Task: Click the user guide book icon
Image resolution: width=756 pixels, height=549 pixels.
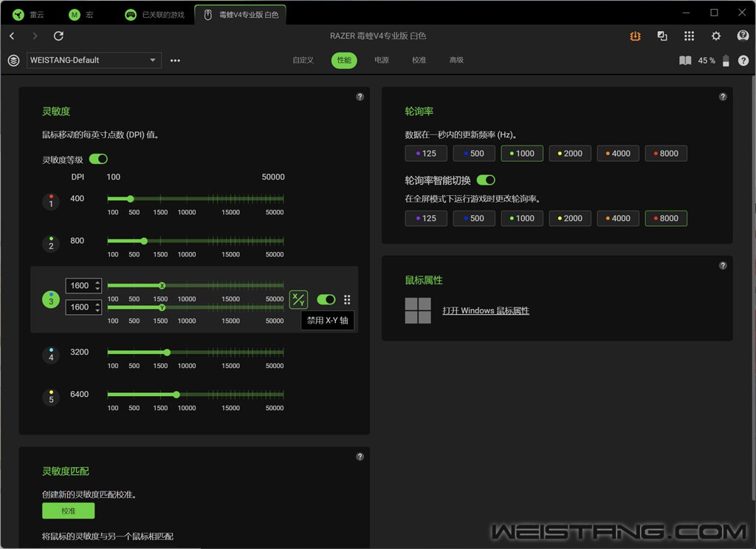Action: pos(685,61)
